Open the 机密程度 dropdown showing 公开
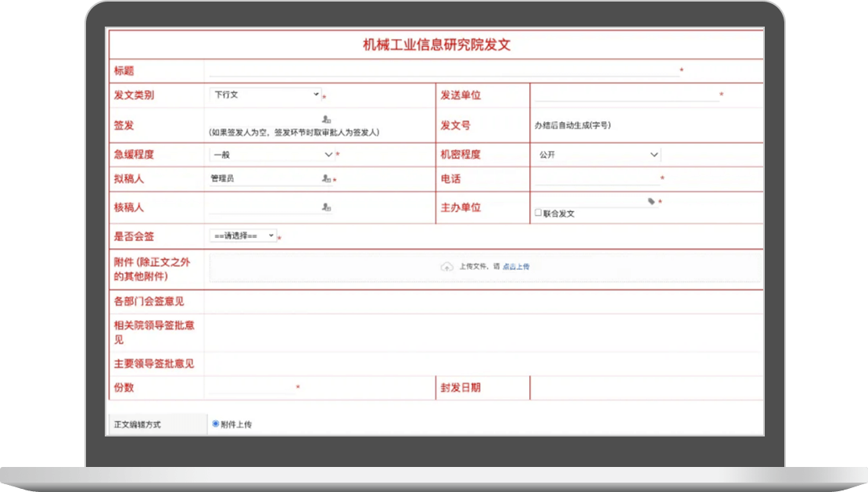Viewport: 868px width, 492px height. tap(597, 155)
